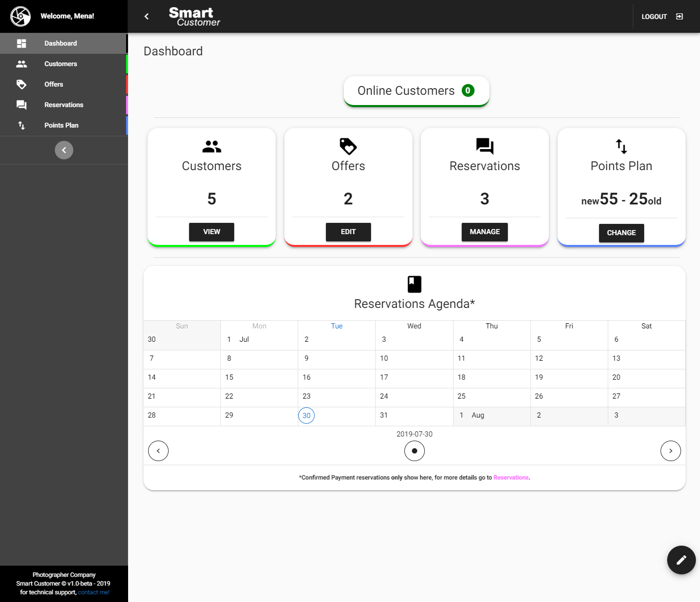
Task: Open the Offers menu item
Action: pyautogui.click(x=64, y=85)
